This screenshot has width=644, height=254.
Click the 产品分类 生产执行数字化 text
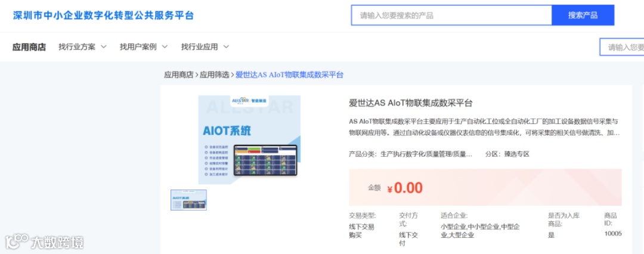click(x=411, y=154)
